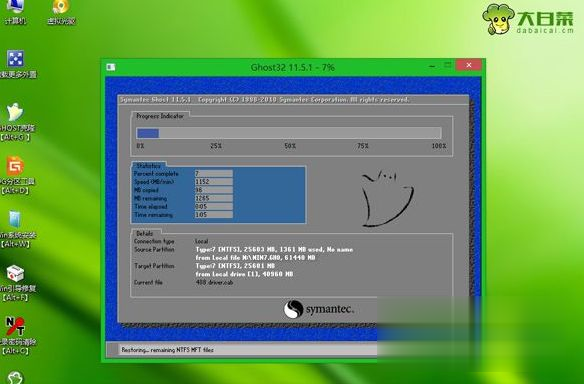
Task: Launch the GHOST克隆 [Alt+G] shortcut
Action: pos(16,122)
